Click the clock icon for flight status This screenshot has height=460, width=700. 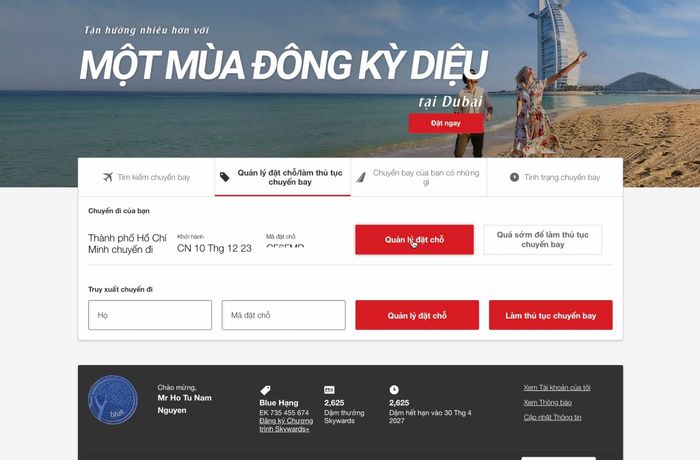(514, 177)
